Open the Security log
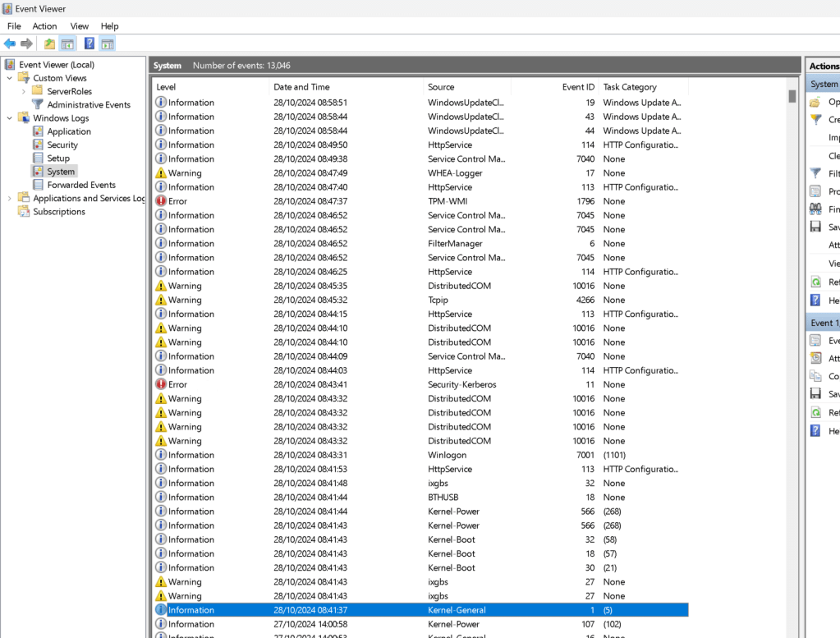 pyautogui.click(x=62, y=145)
